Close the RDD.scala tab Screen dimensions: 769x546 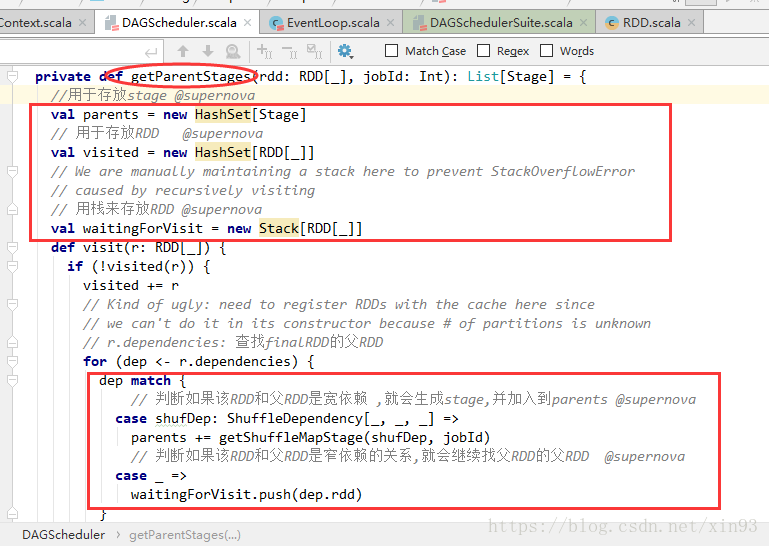[x=692, y=23]
